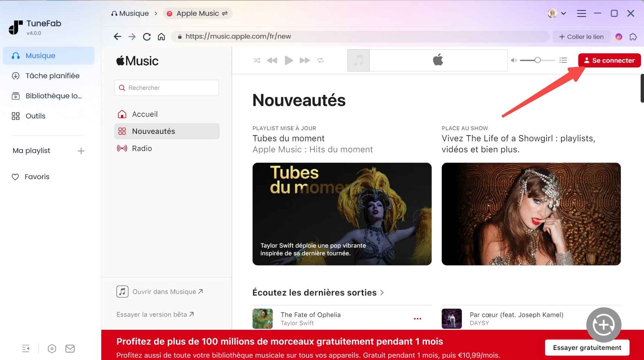
Task: Switch to the Musique breadcrumb tab
Action: [130, 13]
